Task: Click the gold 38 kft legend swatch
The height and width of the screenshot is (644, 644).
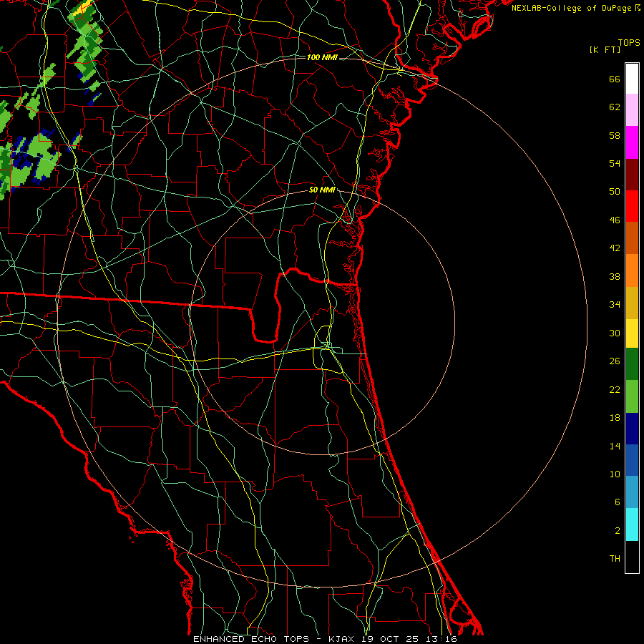Action: point(632,303)
